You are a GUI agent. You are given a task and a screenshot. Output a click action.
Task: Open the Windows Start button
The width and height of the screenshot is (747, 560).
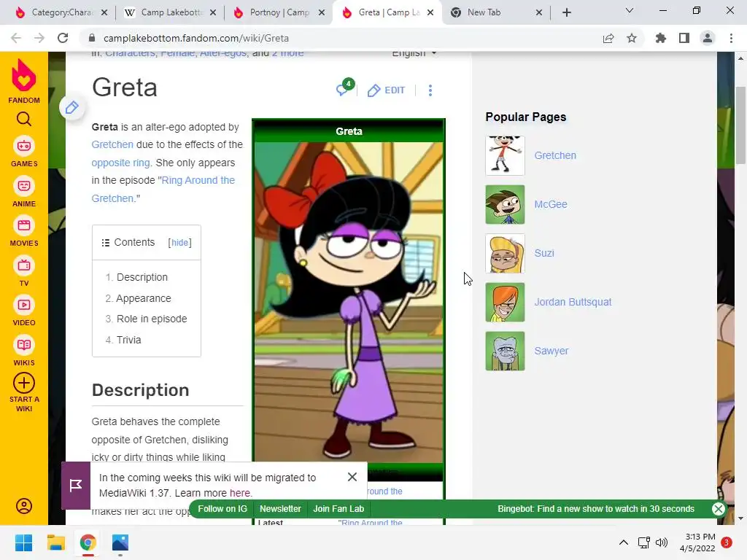pyautogui.click(x=23, y=542)
